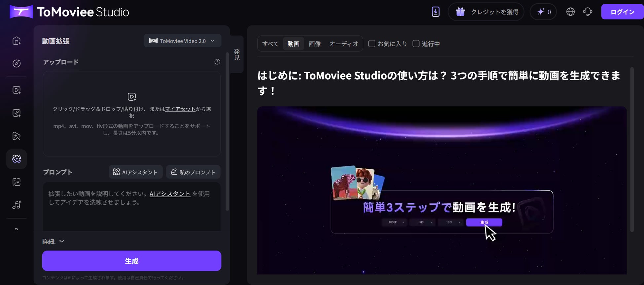644x285 pixels.
Task: Open the AI music note sidebar icon
Action: [17, 205]
